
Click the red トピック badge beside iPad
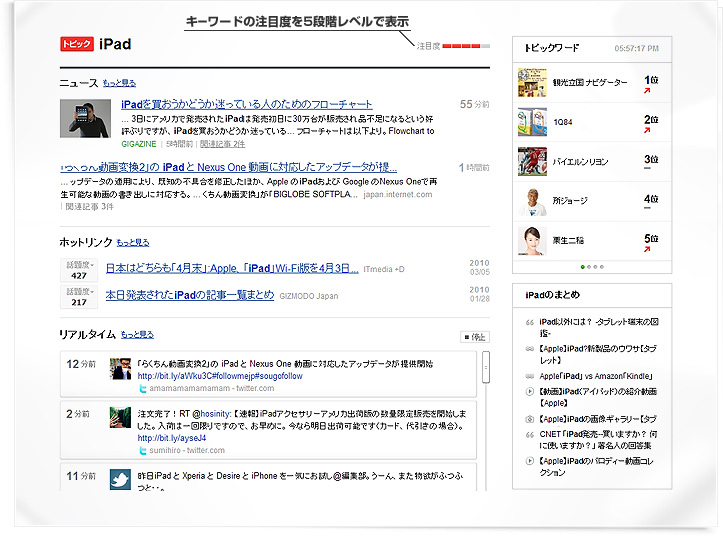[77, 44]
